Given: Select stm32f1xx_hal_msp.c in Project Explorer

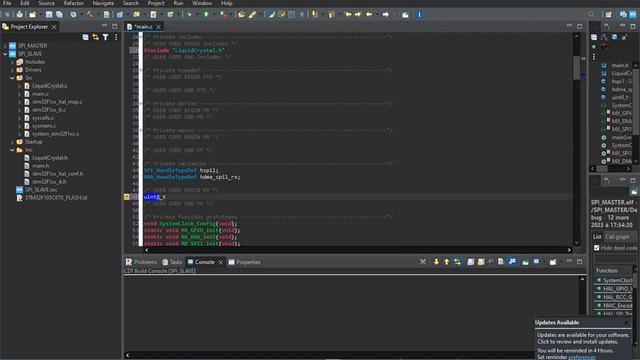Looking at the screenshot, I should pyautogui.click(x=57, y=102).
